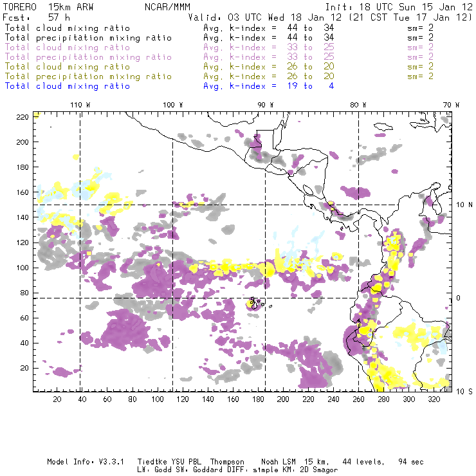476x476 pixels.
Task: Click the '260' tick on the horizontal axis
Action: [x=358, y=399]
